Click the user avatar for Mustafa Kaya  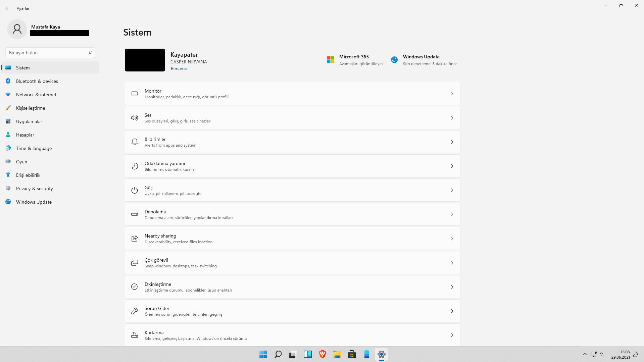17,29
